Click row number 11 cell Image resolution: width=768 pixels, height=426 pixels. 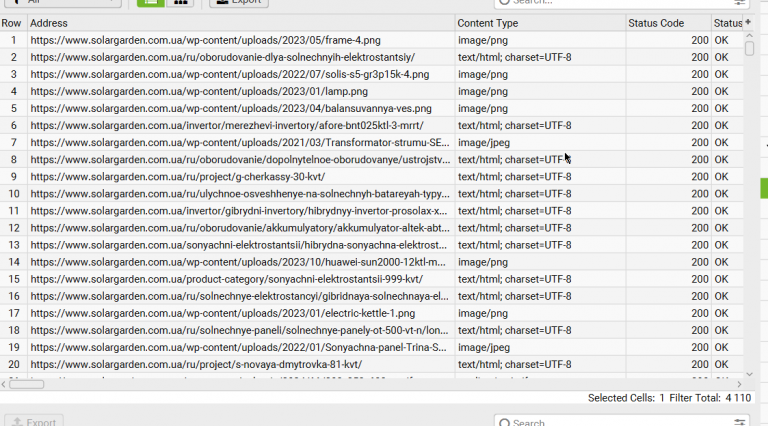click(x=14, y=211)
